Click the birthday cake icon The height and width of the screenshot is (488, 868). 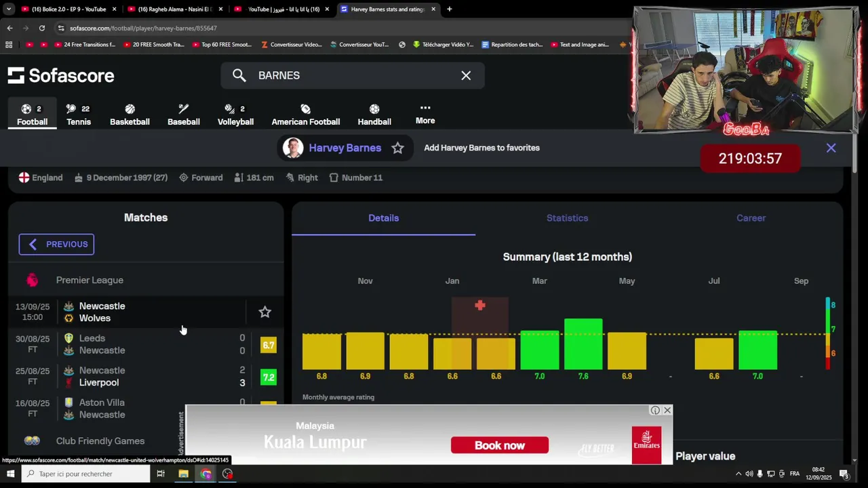click(x=79, y=178)
